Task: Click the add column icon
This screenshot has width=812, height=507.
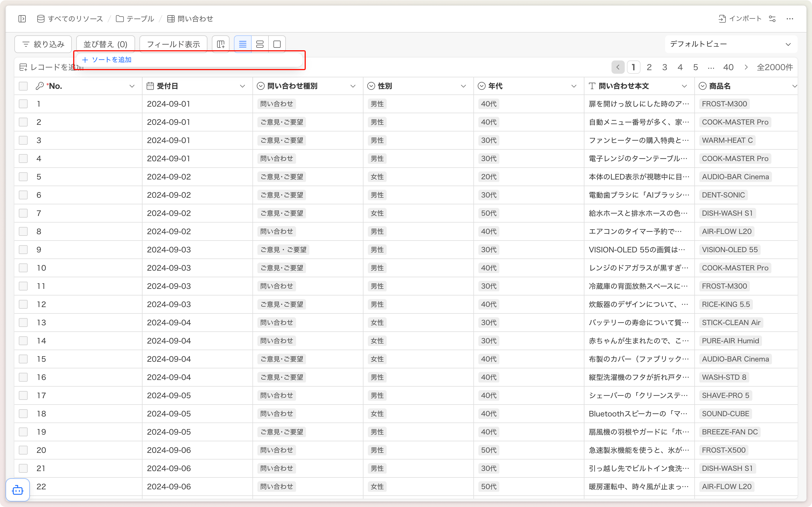Action: point(221,44)
